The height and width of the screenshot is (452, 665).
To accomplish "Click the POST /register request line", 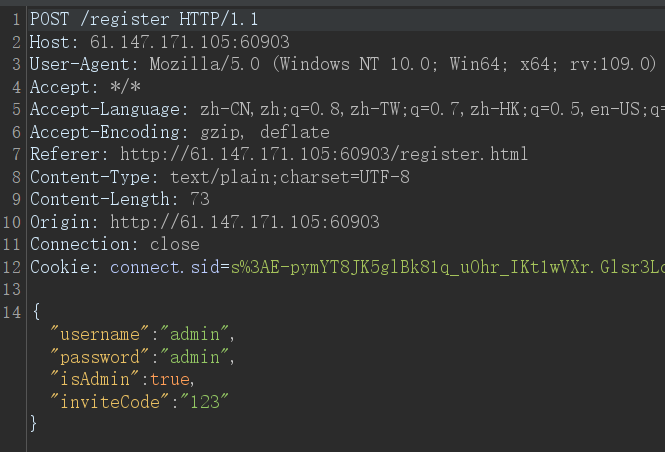I will pos(144,19).
